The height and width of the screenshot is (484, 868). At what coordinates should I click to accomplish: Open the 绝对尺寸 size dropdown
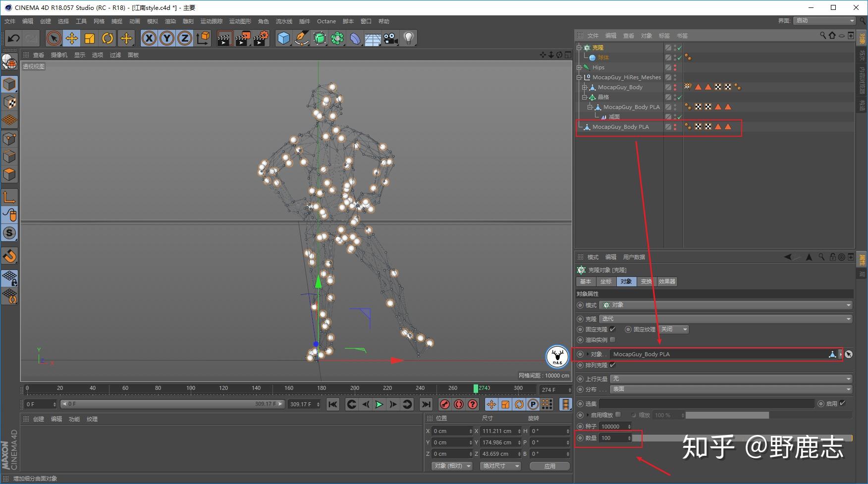point(501,466)
